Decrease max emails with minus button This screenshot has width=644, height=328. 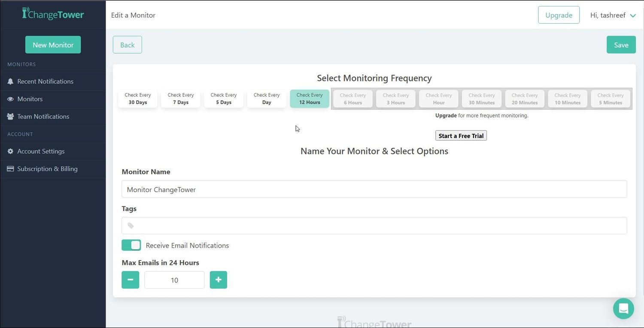(131, 280)
